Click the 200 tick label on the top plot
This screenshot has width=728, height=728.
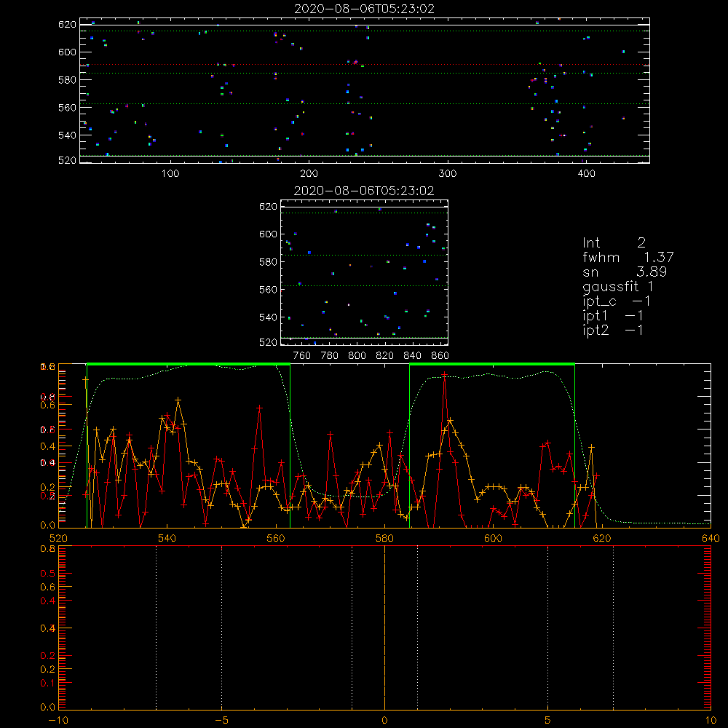pyautogui.click(x=309, y=174)
